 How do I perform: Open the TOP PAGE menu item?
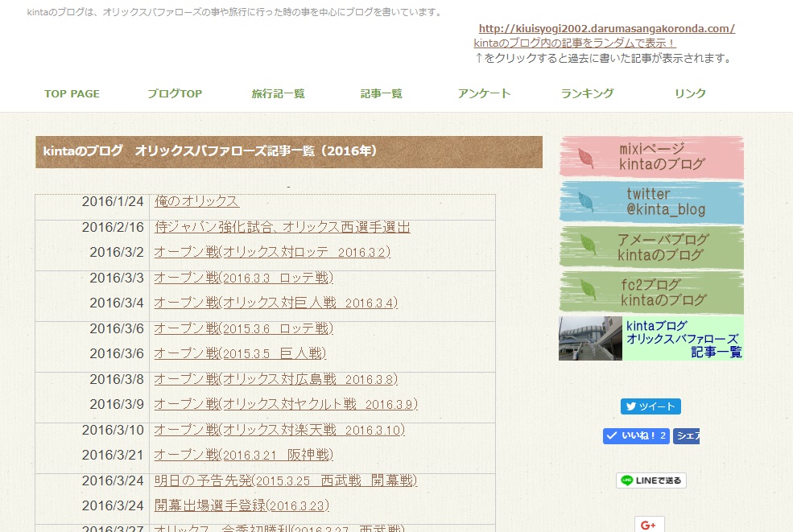pyautogui.click(x=72, y=93)
